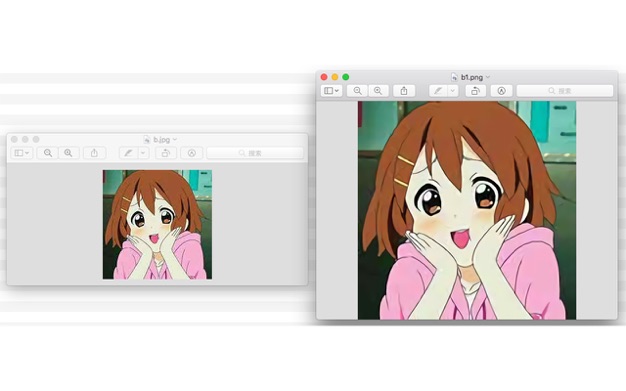626x391 pixels.
Task: Click the small anime image in b.jpg
Action: pyautogui.click(x=157, y=224)
